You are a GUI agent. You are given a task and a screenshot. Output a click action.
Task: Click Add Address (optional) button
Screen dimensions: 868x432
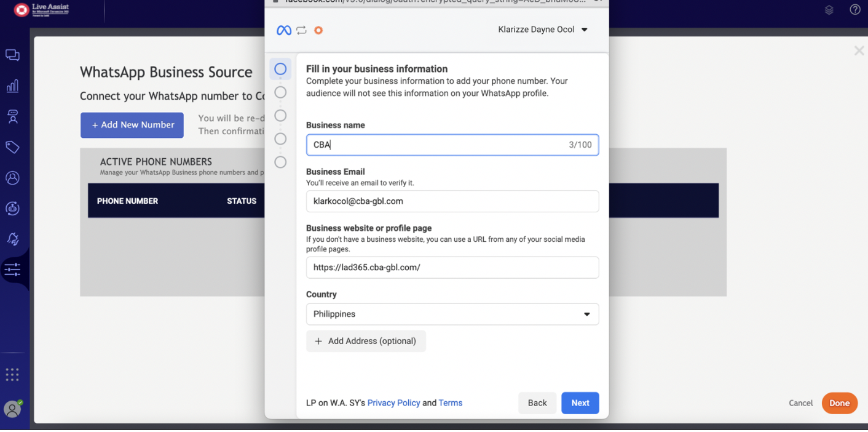coord(366,341)
